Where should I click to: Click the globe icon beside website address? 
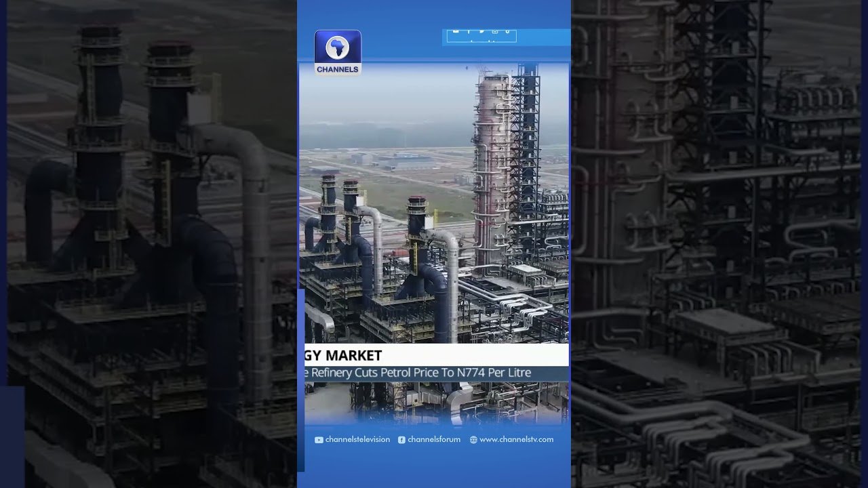click(473, 440)
